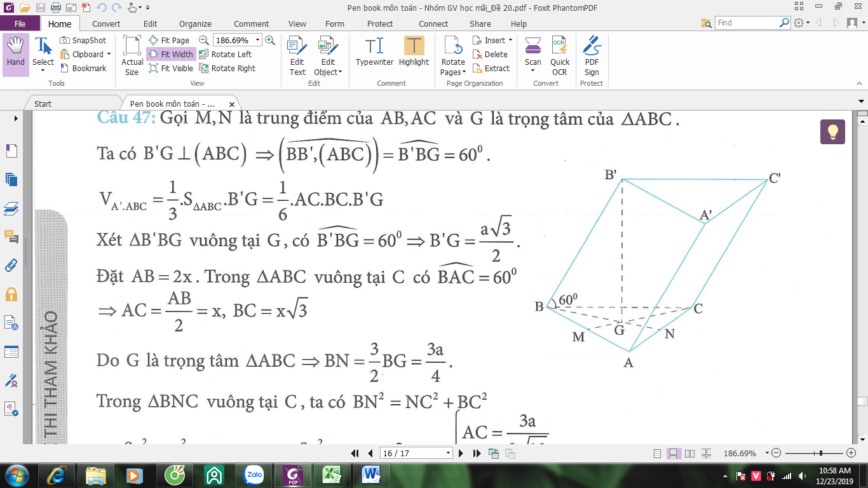
Task: Click the SnapShot tool
Action: (x=83, y=40)
